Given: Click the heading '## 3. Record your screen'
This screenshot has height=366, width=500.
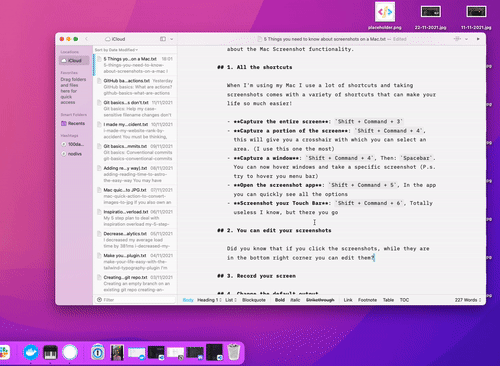Looking at the screenshot, I should [256, 276].
